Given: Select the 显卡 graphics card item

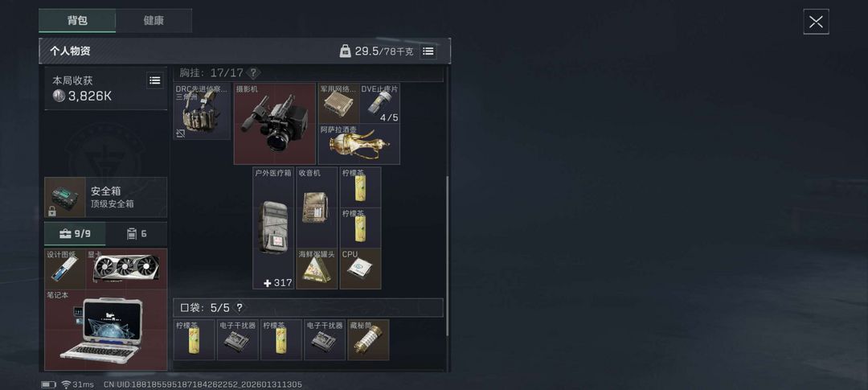Looking at the screenshot, I should click(126, 269).
